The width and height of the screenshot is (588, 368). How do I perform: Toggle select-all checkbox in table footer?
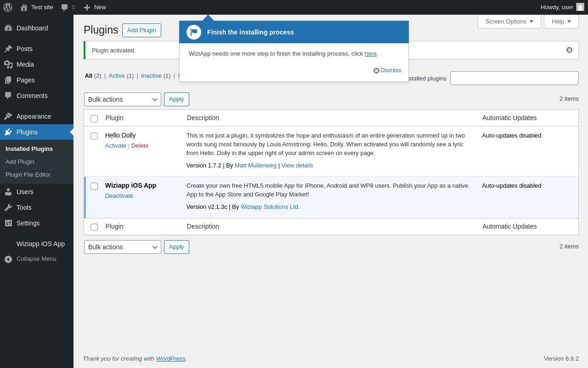(94, 227)
